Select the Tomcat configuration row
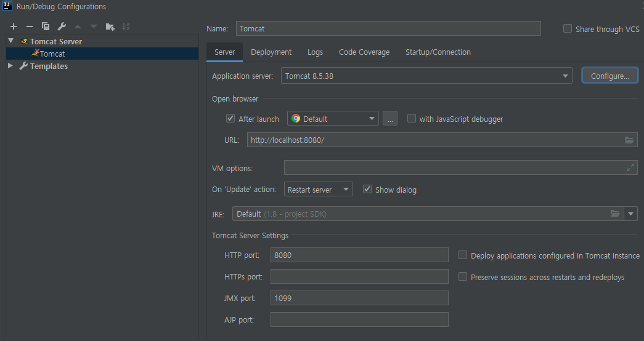The height and width of the screenshot is (341, 644). point(102,54)
